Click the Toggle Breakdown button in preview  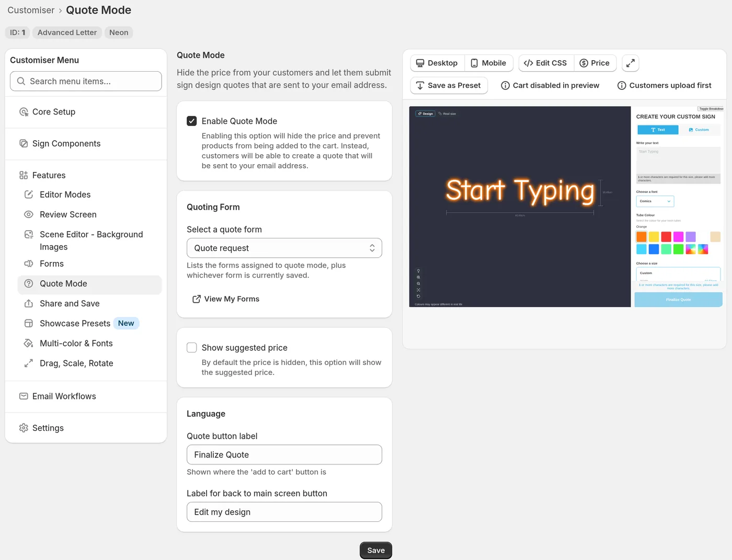click(x=711, y=109)
